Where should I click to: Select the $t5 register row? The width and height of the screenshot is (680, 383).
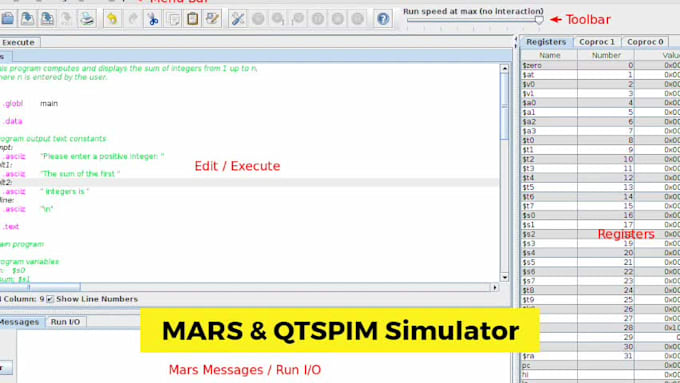click(x=601, y=187)
